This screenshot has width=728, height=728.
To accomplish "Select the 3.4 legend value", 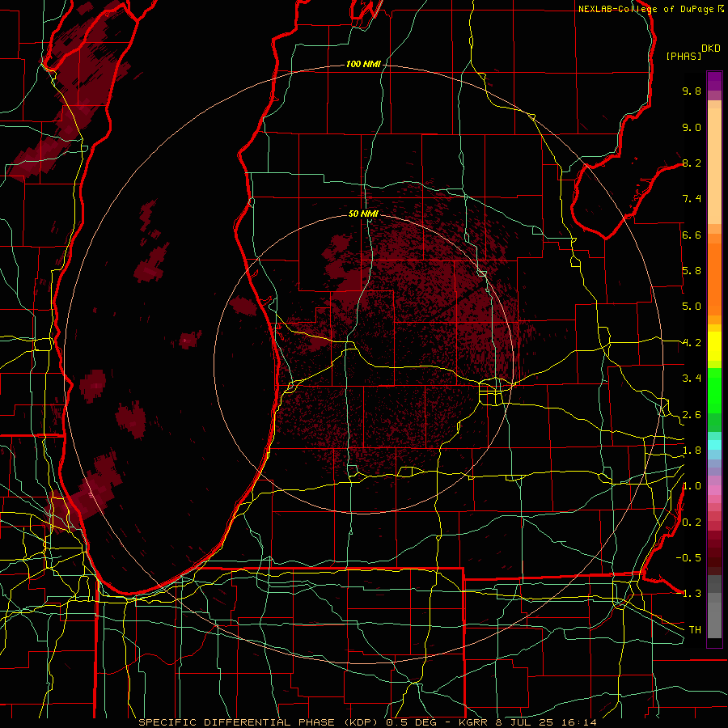I will pyautogui.click(x=692, y=379).
